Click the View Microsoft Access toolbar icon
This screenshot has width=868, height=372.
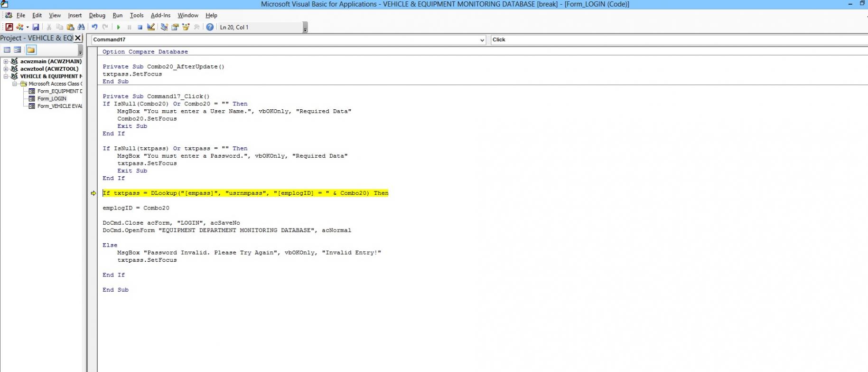point(9,27)
